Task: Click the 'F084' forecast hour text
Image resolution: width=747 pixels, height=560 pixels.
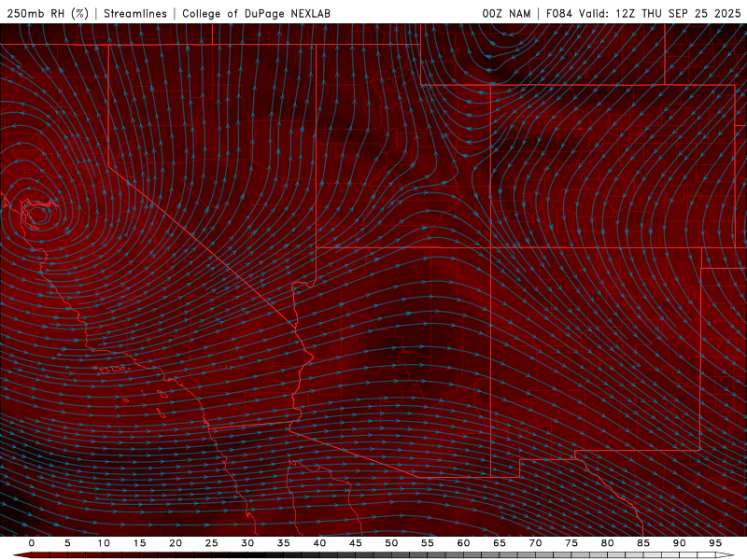Action: click(558, 13)
